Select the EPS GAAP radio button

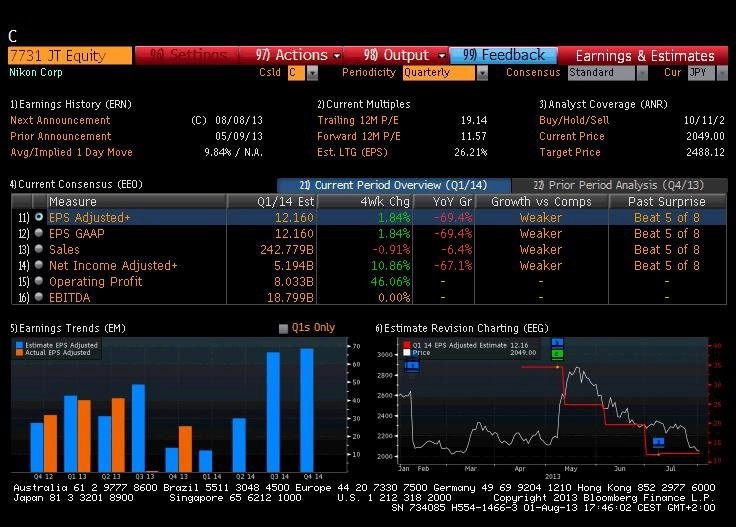pyautogui.click(x=39, y=233)
